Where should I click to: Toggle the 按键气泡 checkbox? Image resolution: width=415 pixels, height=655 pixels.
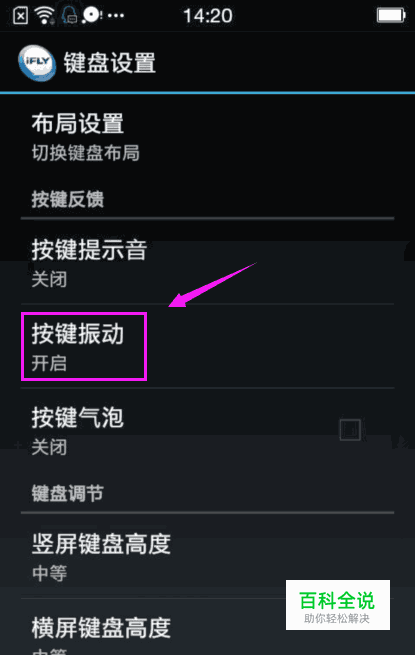350,430
